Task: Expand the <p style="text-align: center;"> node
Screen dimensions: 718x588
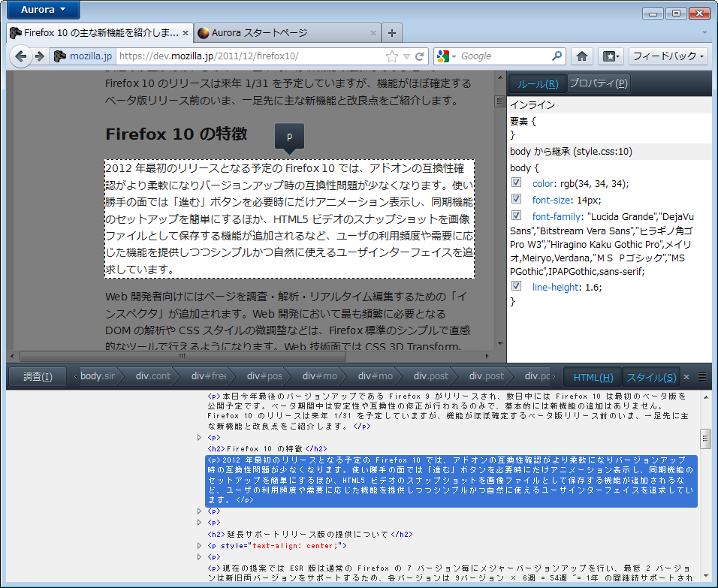Action: [199, 546]
